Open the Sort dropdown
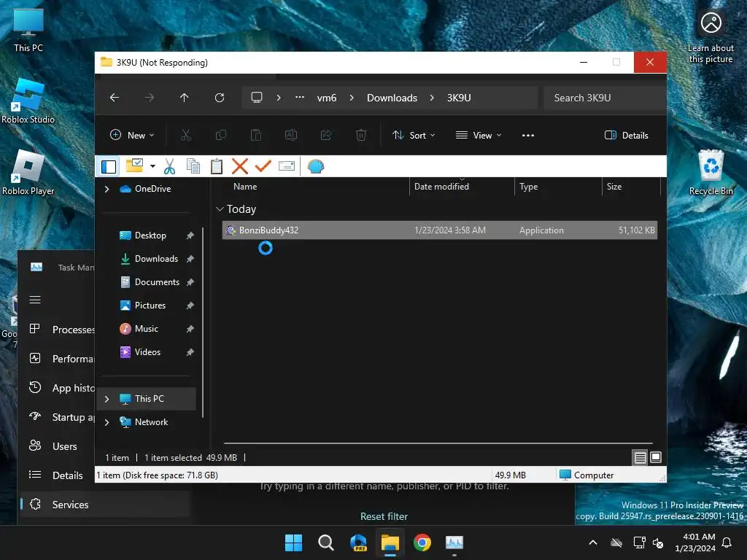747x560 pixels. pyautogui.click(x=414, y=135)
